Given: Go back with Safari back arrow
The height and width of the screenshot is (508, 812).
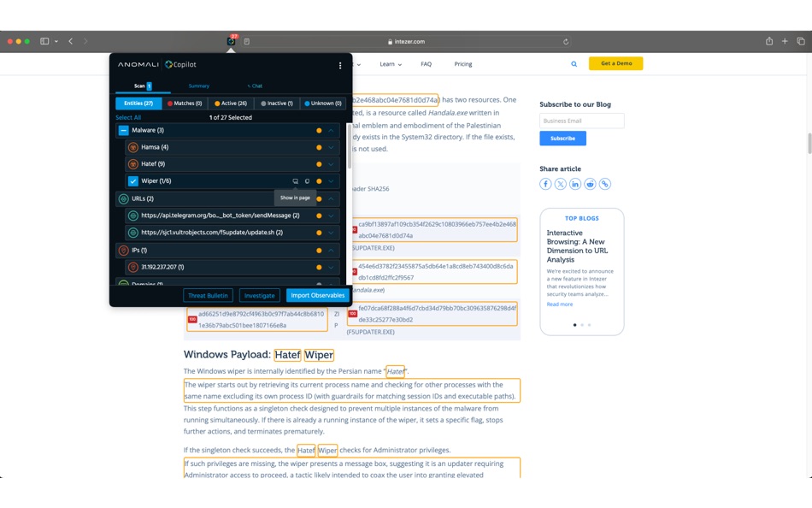Looking at the screenshot, I should [x=70, y=41].
